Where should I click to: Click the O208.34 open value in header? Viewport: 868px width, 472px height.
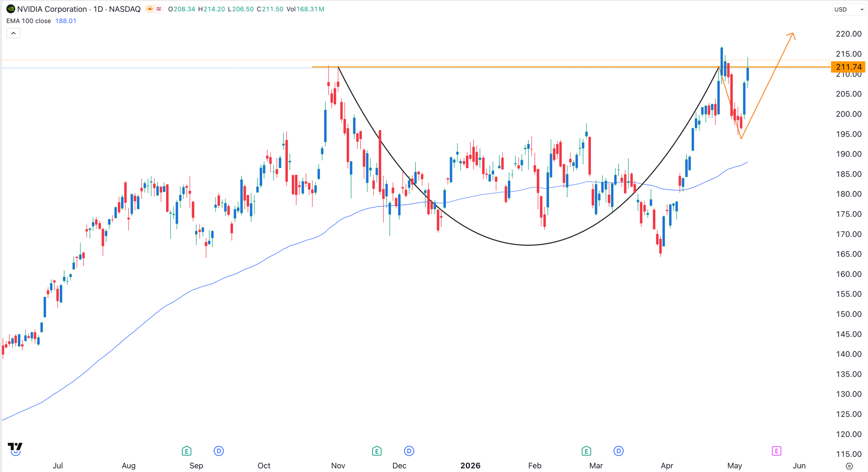click(182, 9)
